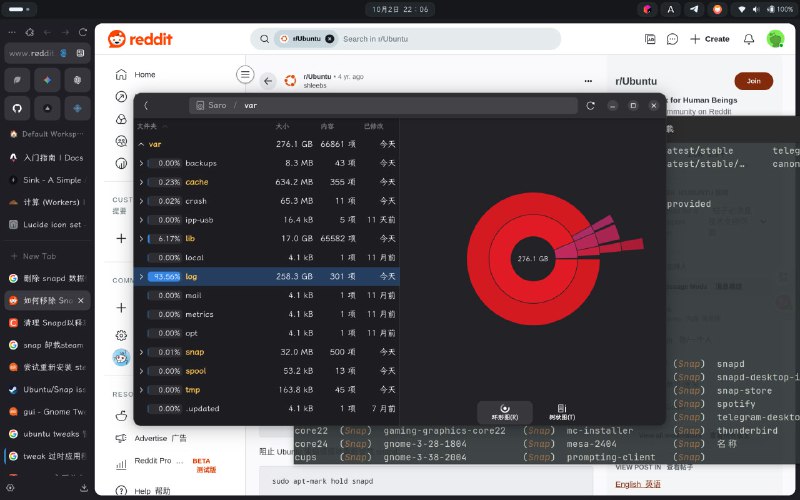
Task: Open the GitHub pinned tab icon
Action: (17, 106)
